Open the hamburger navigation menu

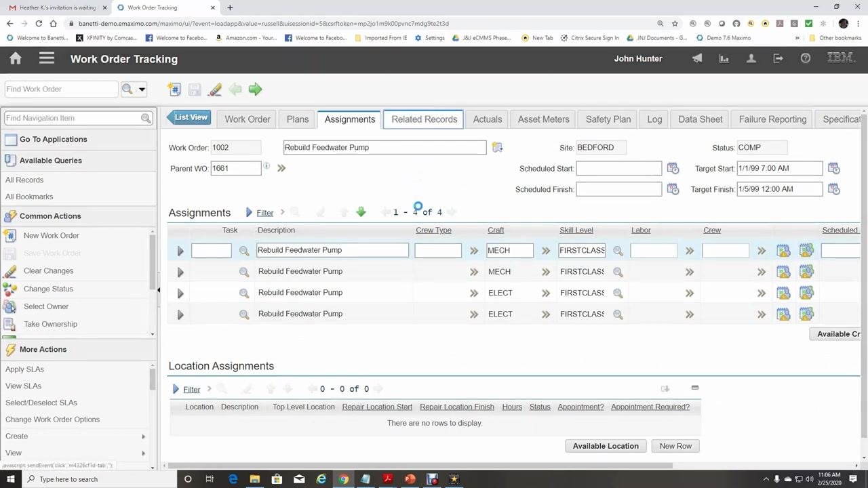pyautogui.click(x=47, y=59)
